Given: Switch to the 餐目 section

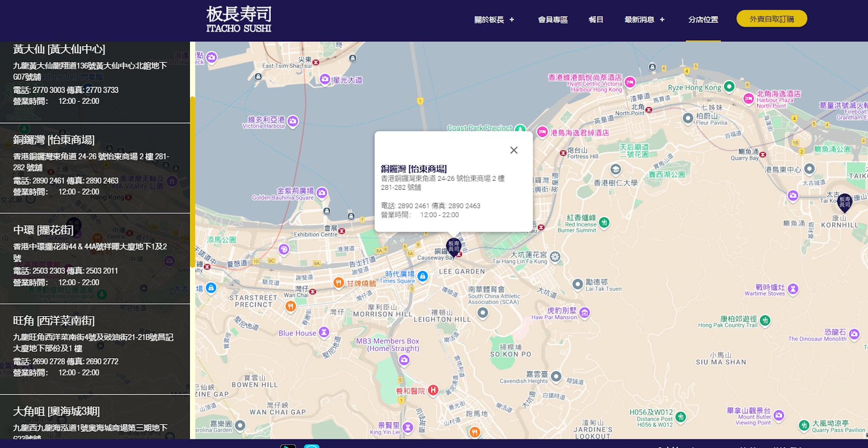Looking at the screenshot, I should [596, 20].
